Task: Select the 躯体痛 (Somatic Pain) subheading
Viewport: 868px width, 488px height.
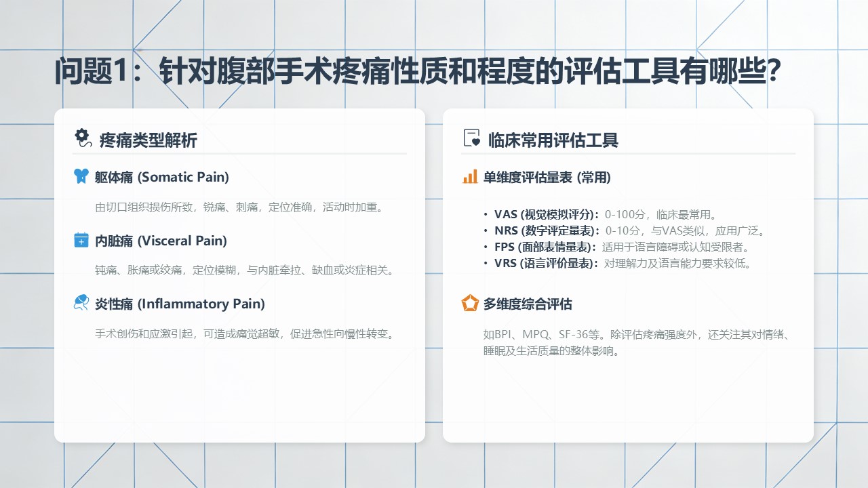Action: (x=162, y=177)
